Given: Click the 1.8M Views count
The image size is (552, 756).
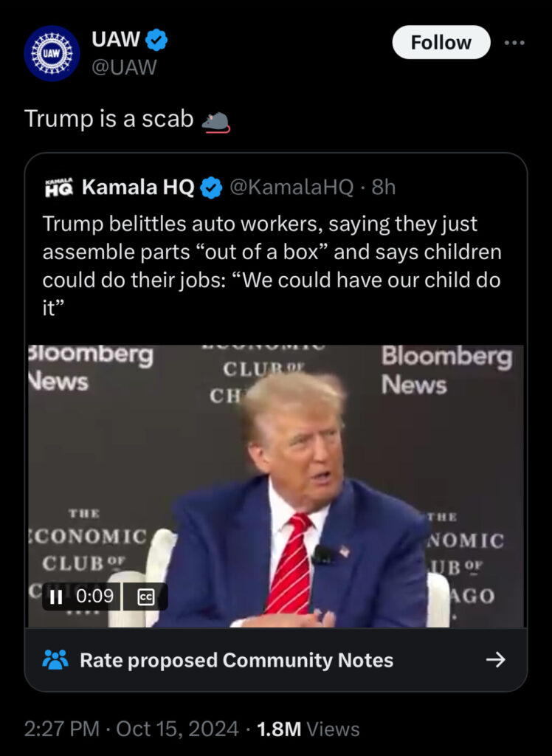Looking at the screenshot, I should click(308, 729).
